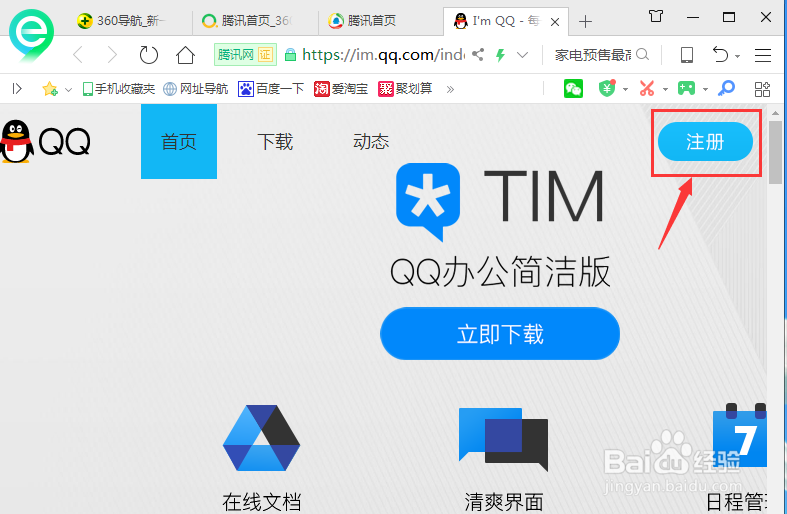Image resolution: width=787 pixels, height=514 pixels.
Task: Open the extensions grid icon
Action: tap(762, 89)
